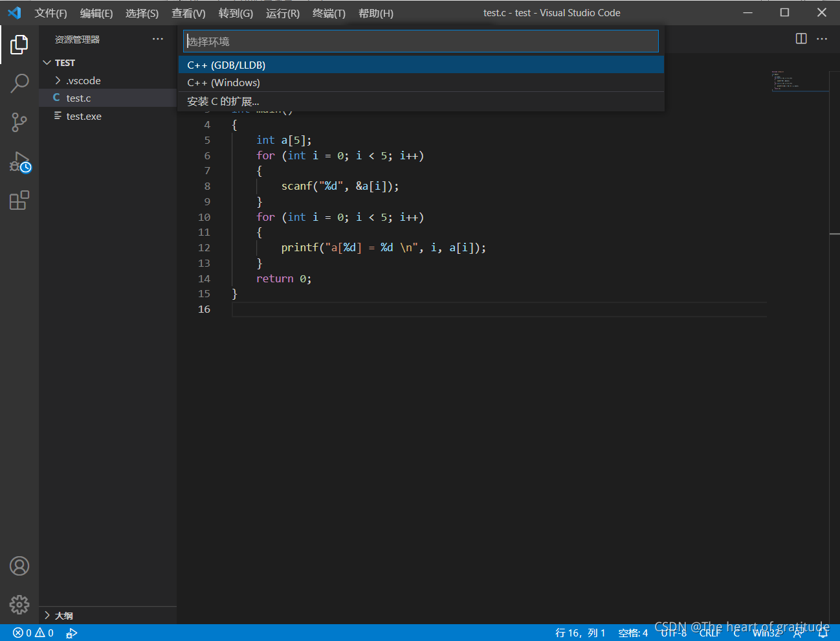Click line number 10 in gutter

pyautogui.click(x=204, y=217)
